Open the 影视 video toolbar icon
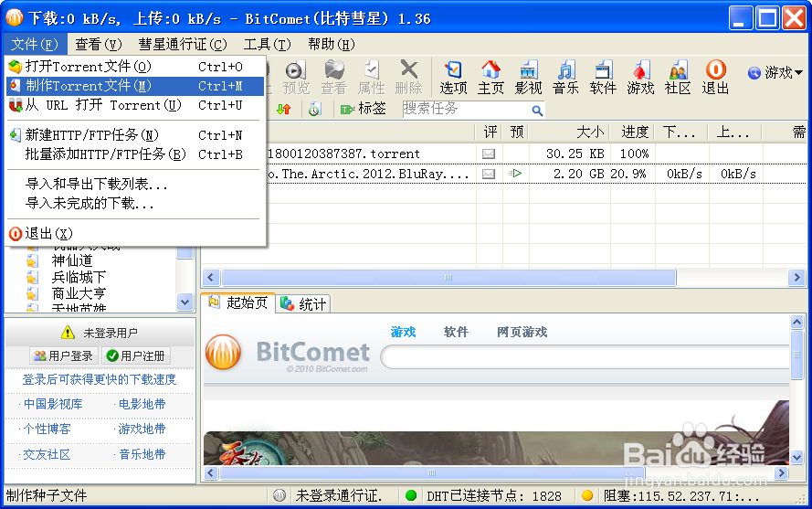Screen dimensions: 812x509 click(528, 78)
